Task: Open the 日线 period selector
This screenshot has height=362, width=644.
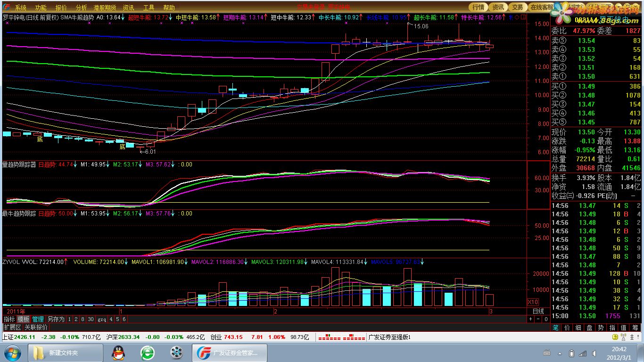Action: pos(538,312)
